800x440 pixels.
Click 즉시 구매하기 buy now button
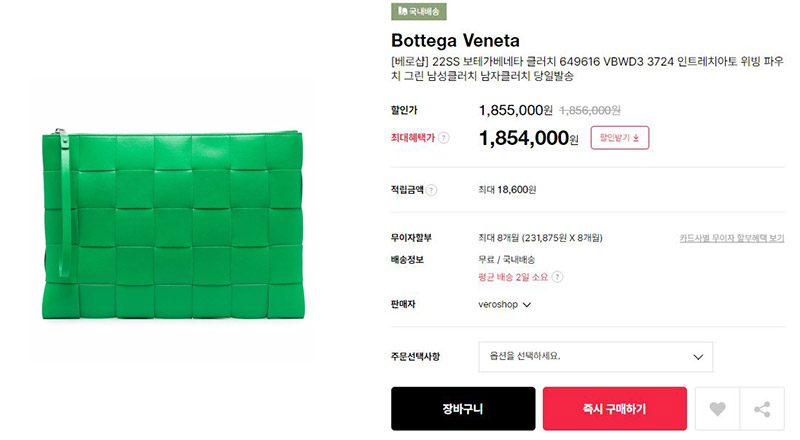(615, 409)
